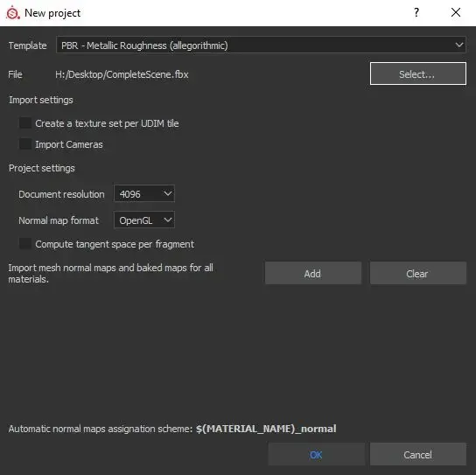The image size is (476, 475).
Task: Toggle Compute tangent space per fragment
Action: (x=25, y=244)
